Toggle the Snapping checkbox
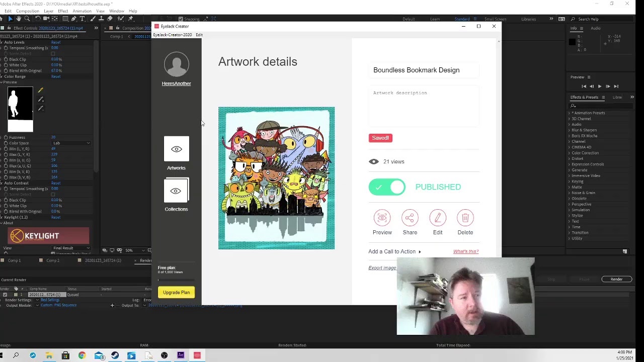 tap(181, 19)
